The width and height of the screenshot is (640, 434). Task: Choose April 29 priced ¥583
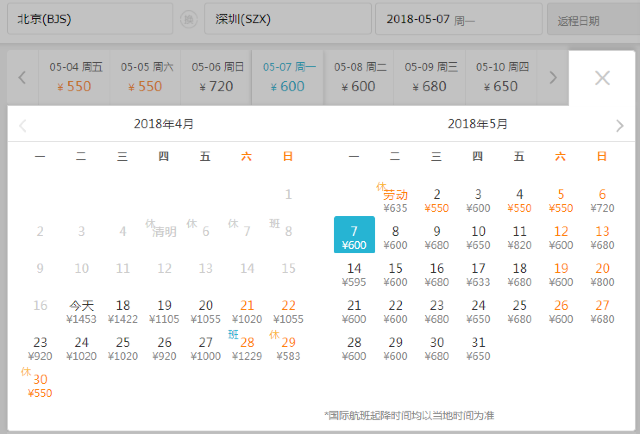pos(288,349)
